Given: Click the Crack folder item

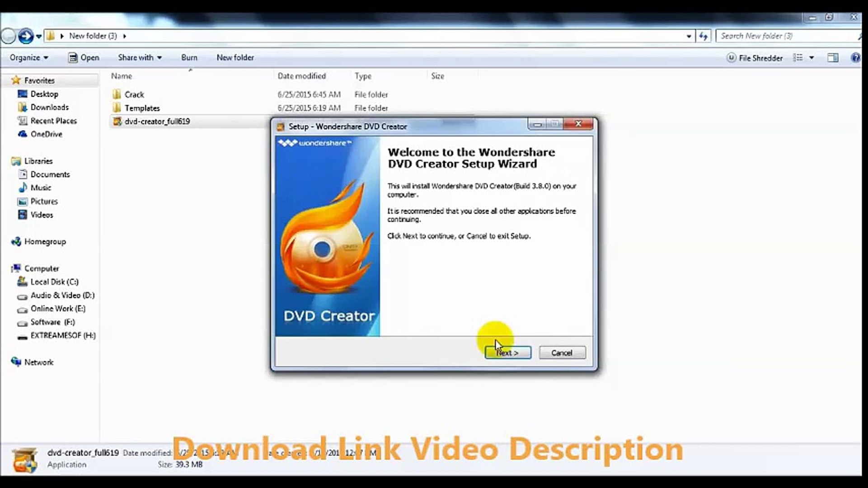Looking at the screenshot, I should (134, 94).
